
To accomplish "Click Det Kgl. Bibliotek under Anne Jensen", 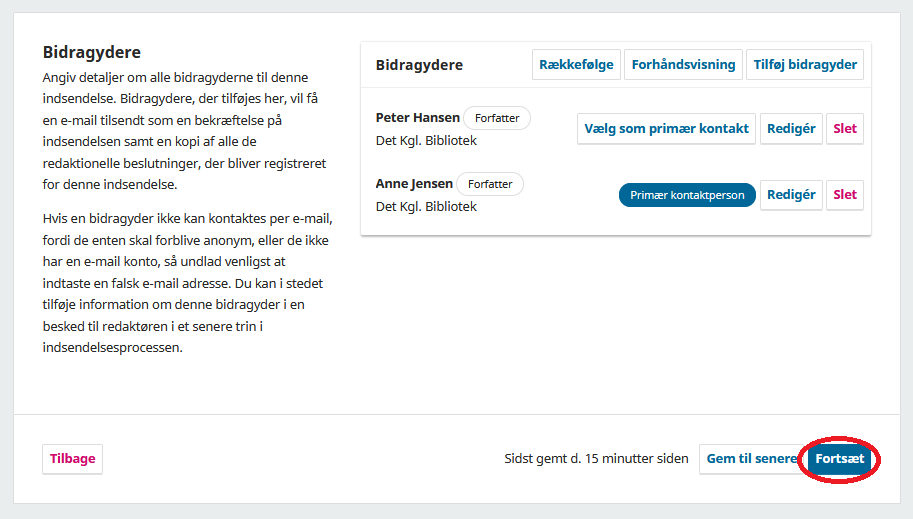I will [x=426, y=207].
